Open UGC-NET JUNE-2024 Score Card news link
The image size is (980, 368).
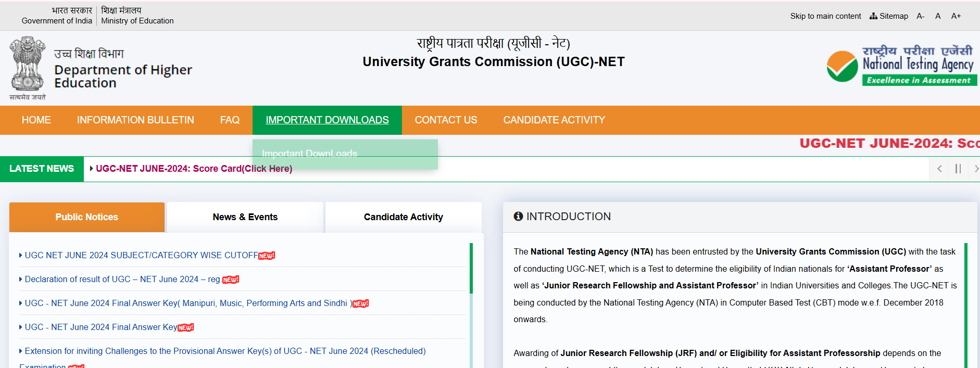[x=194, y=169]
